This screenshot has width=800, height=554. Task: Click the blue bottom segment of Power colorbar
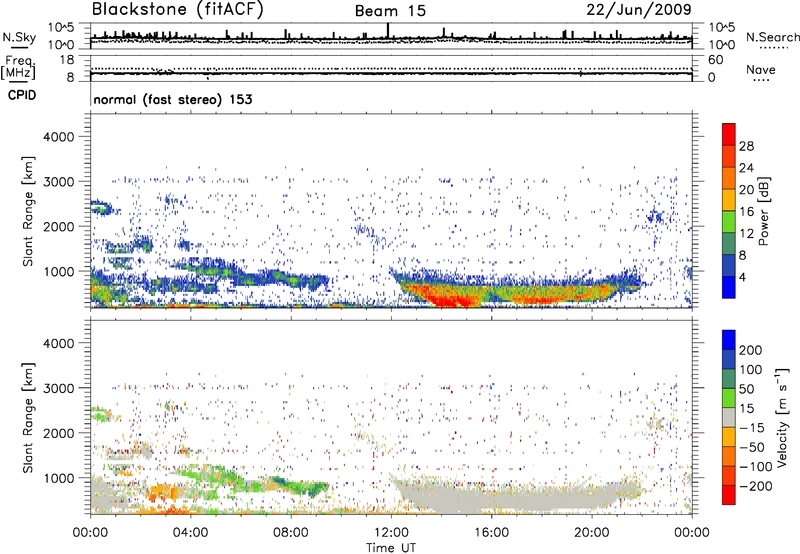pyautogui.click(x=729, y=287)
